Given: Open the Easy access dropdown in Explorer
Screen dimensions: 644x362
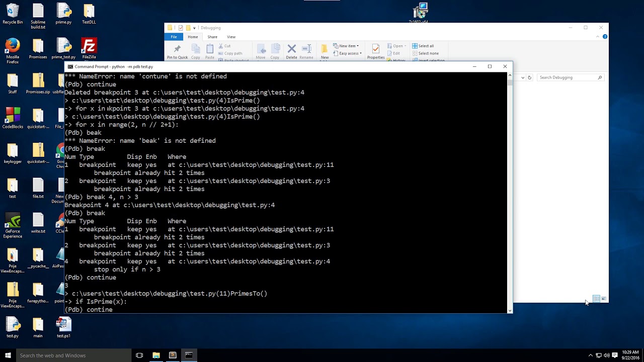Looking at the screenshot, I should point(347,53).
